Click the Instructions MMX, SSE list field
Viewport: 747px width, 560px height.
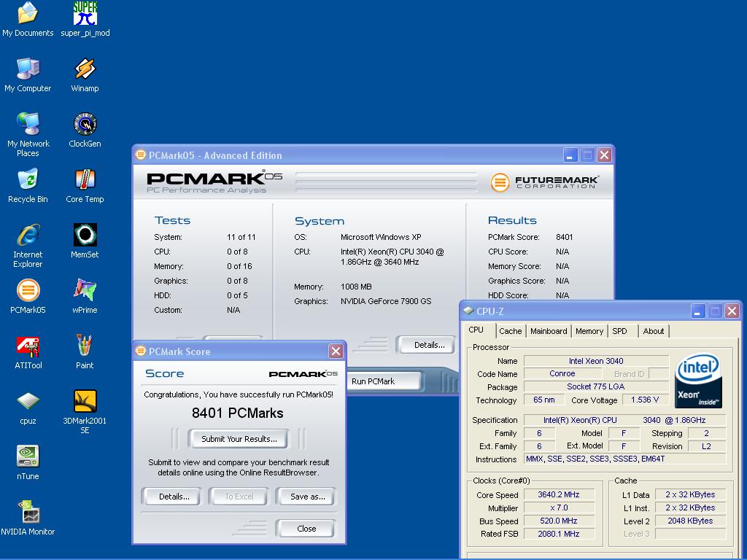(625, 459)
